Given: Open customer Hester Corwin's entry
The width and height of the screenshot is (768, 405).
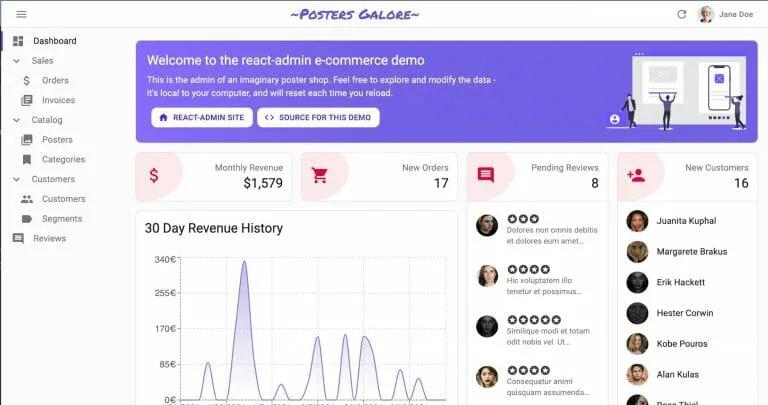Looking at the screenshot, I should point(684,313).
